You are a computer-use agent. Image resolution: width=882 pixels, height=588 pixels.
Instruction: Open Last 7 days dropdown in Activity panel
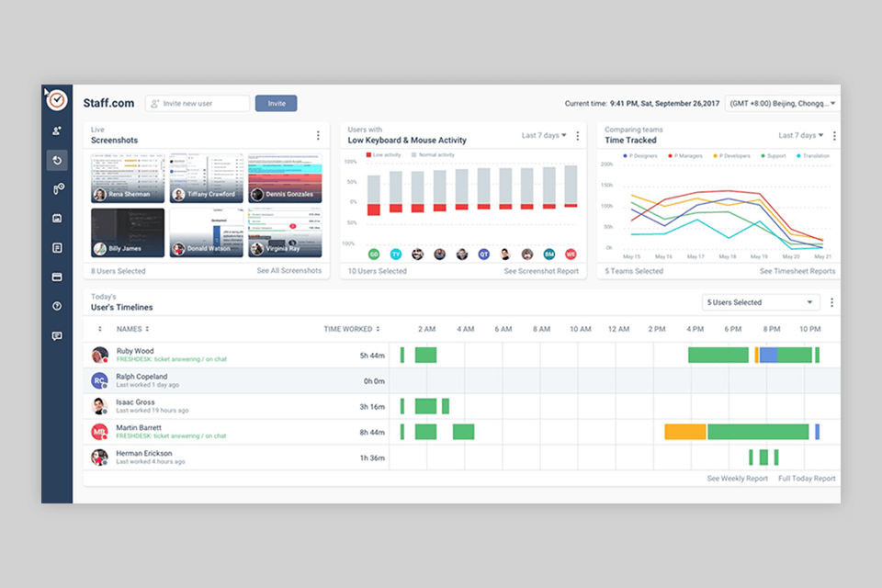click(x=543, y=135)
